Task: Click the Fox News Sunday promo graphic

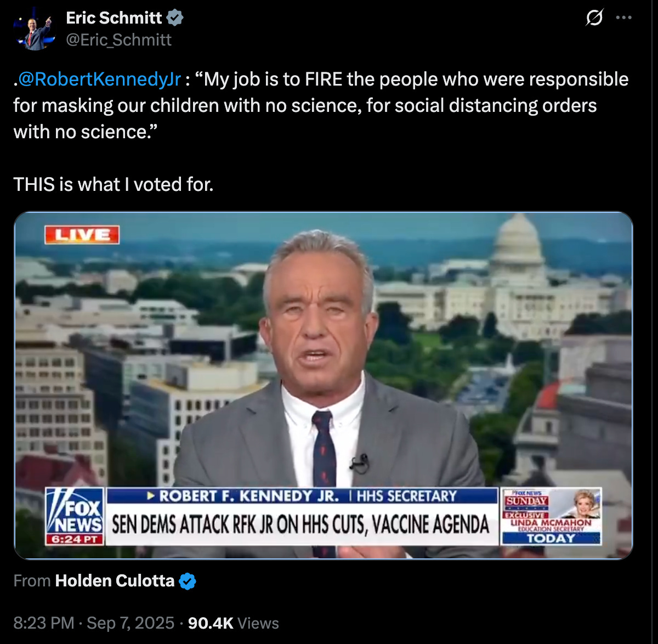Action: (x=551, y=516)
